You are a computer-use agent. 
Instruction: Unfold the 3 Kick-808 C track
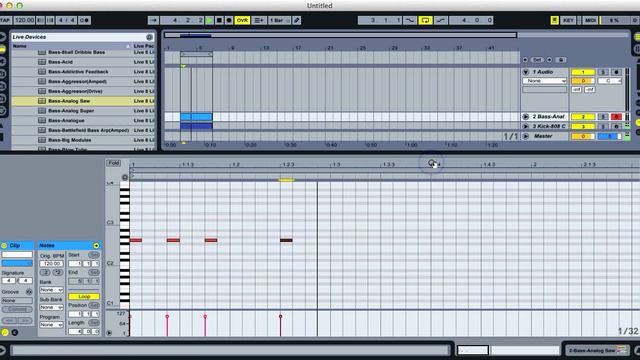click(x=526, y=126)
